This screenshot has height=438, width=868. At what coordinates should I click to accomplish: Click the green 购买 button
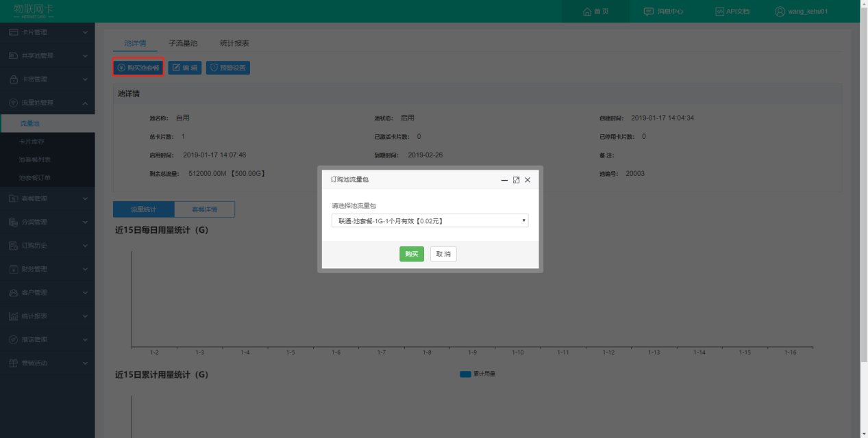click(x=412, y=254)
